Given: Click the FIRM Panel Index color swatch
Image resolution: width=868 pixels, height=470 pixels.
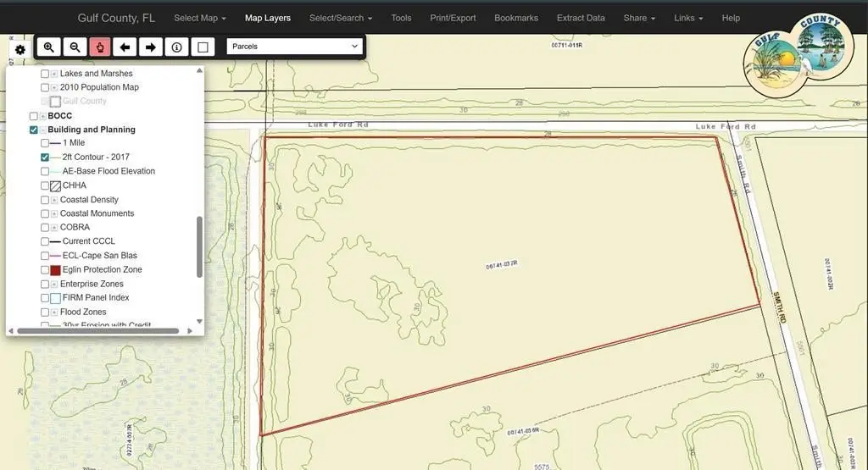Looking at the screenshot, I should (55, 298).
